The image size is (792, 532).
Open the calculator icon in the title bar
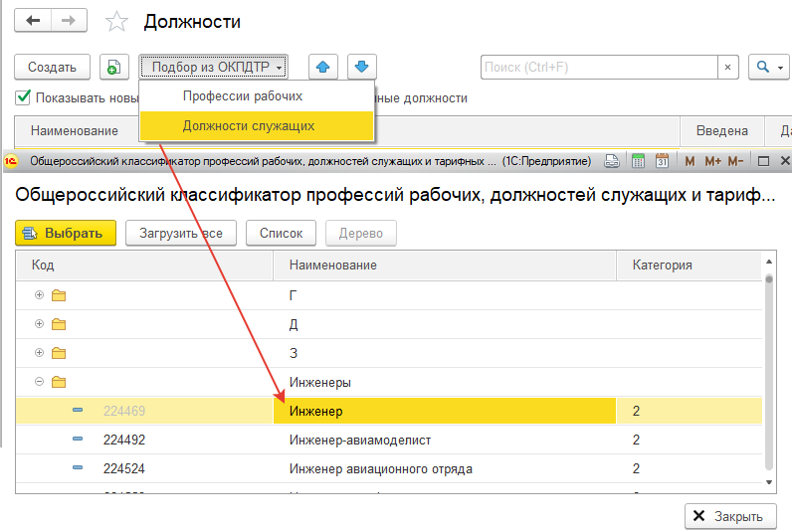[x=638, y=161]
